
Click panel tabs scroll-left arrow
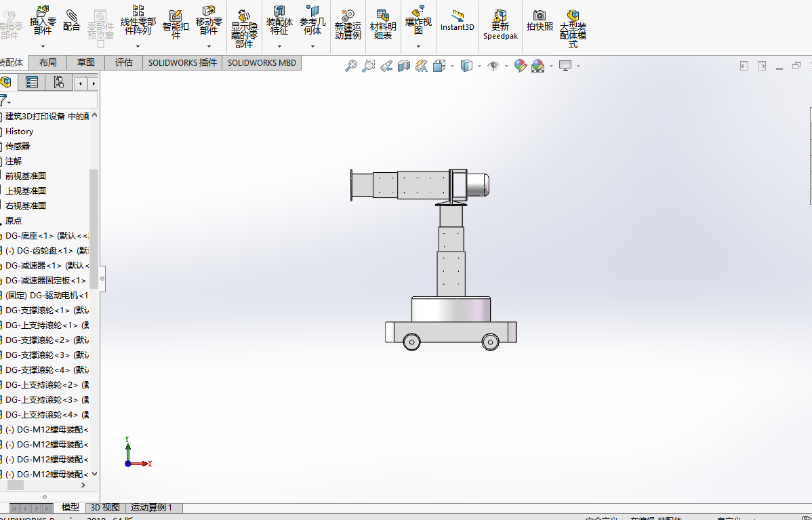[80, 83]
